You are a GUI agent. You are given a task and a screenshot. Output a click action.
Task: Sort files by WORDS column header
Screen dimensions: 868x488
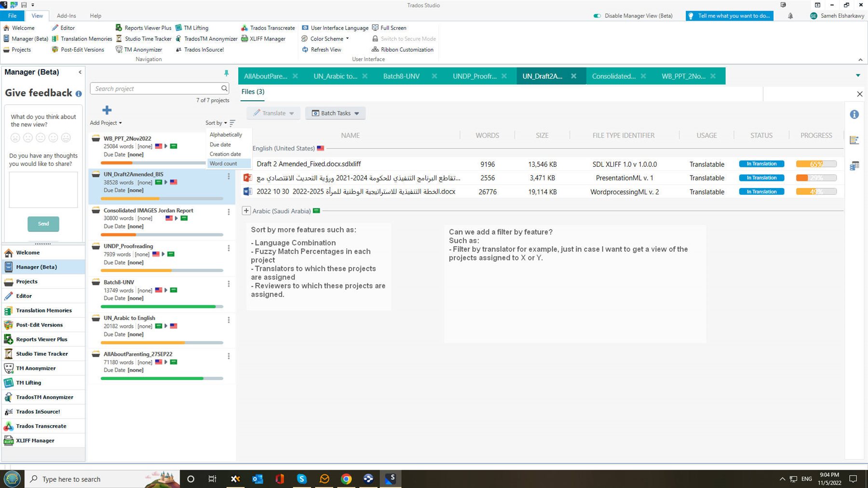(x=487, y=136)
